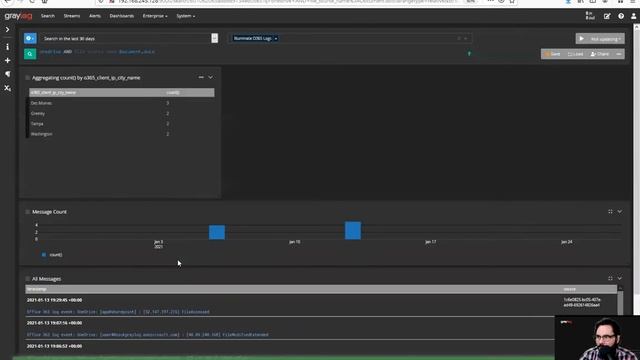Expand Message Count widget to fullscreen

tap(610, 211)
